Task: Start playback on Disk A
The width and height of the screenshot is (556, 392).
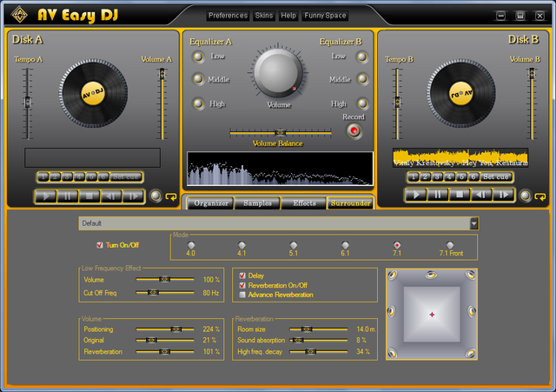Action: (46, 196)
